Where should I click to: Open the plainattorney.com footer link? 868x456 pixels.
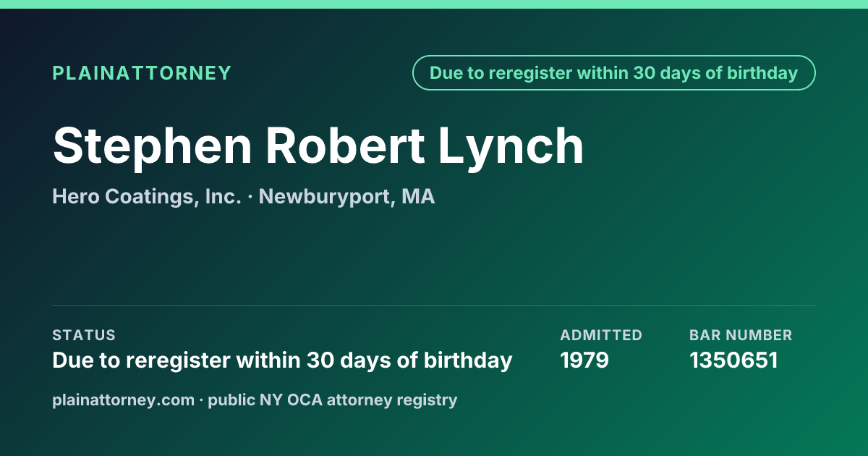(123, 400)
